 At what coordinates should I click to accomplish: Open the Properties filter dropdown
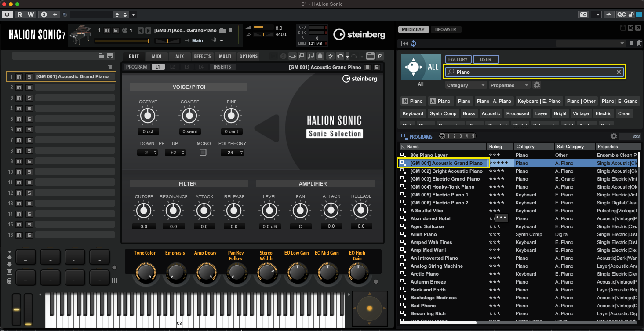(509, 85)
